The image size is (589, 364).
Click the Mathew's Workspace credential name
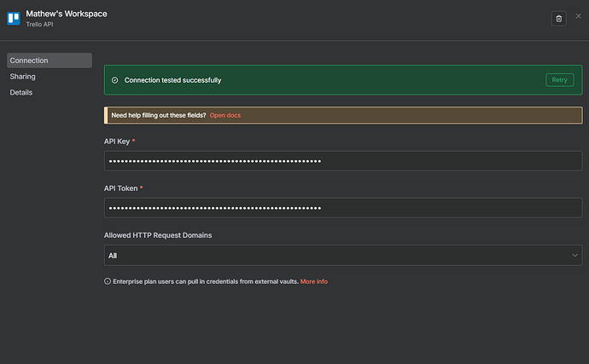click(x=67, y=14)
